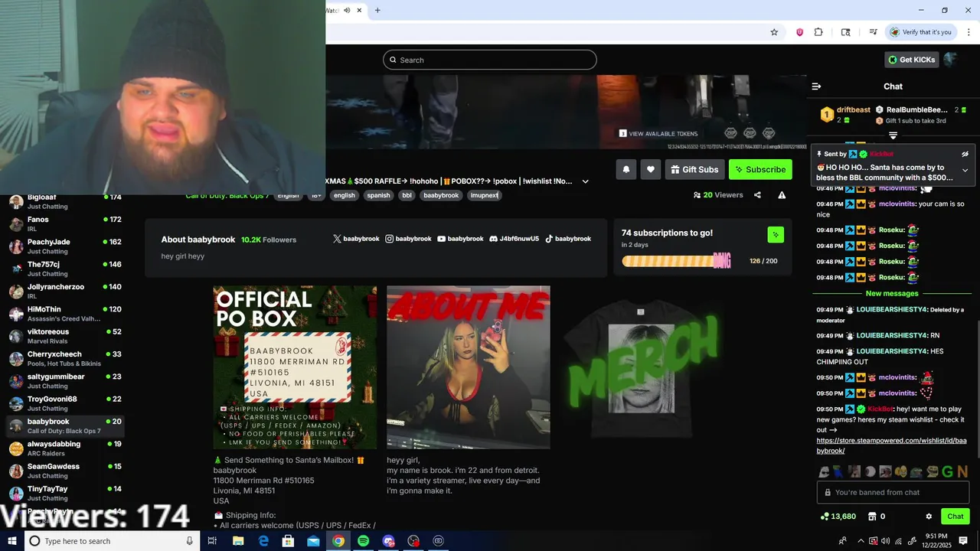The width and height of the screenshot is (980, 551).
Task: Open PeachyJade channel in the sidebar
Action: pos(65,246)
